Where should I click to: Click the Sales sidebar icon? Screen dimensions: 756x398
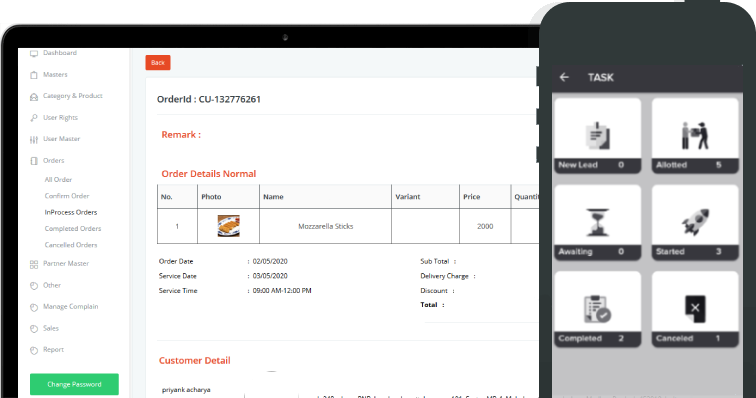34,329
